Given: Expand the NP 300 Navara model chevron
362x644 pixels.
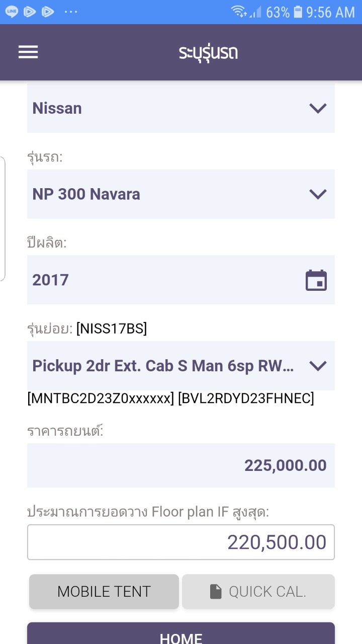Looking at the screenshot, I should pyautogui.click(x=318, y=194).
